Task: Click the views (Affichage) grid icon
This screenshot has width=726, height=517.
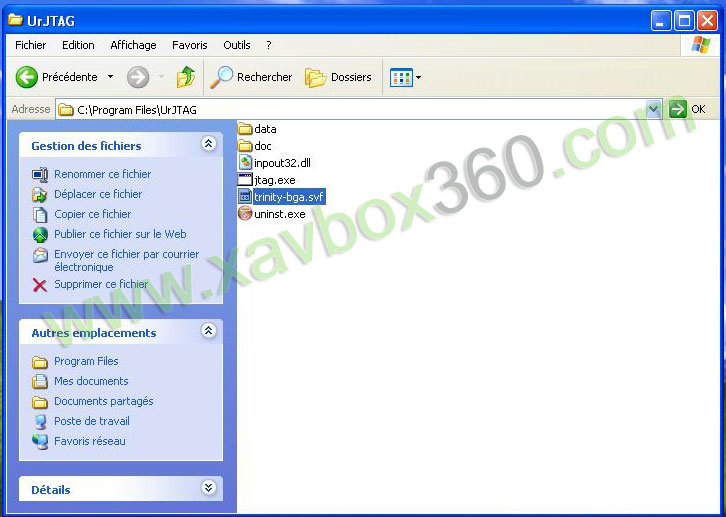Action: point(401,77)
